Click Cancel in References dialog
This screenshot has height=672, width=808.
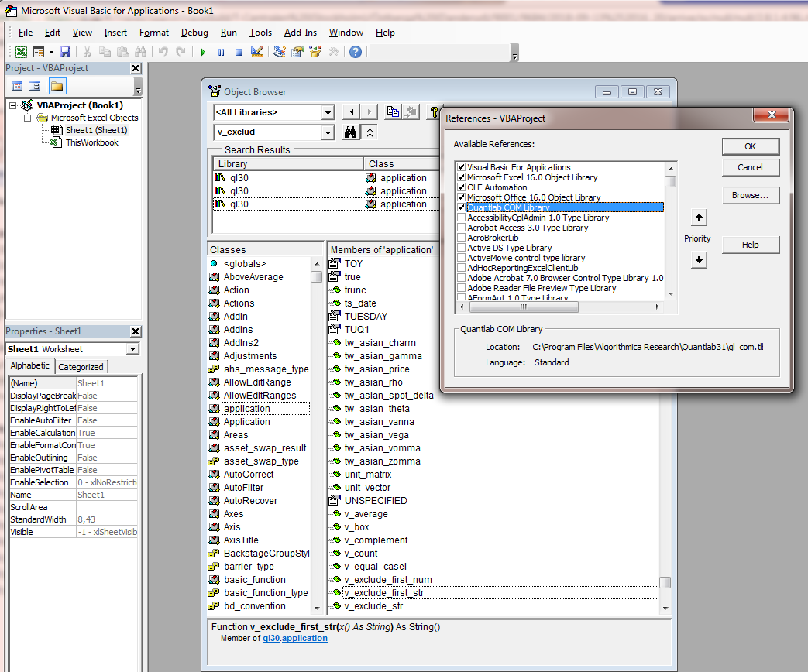point(750,167)
